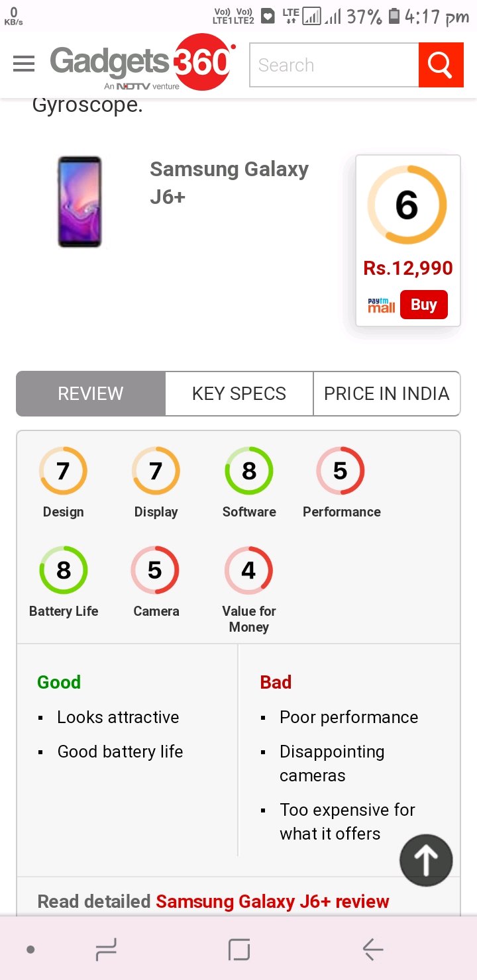Open the hamburger navigation menu
This screenshot has width=477, height=980.
(x=24, y=64)
